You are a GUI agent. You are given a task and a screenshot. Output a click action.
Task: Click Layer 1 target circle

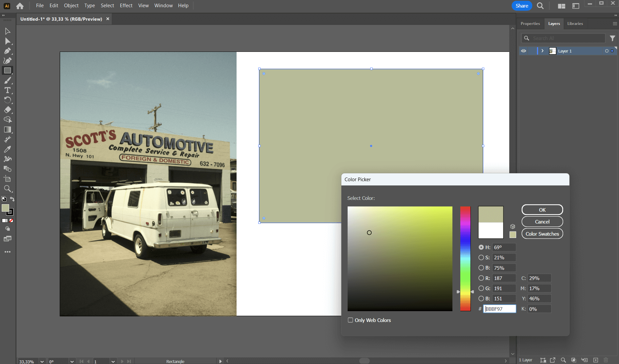(x=607, y=51)
